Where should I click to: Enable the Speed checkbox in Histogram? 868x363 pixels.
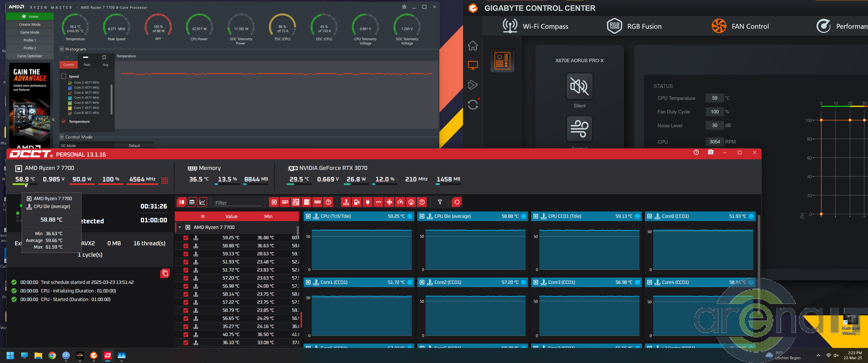[63, 76]
